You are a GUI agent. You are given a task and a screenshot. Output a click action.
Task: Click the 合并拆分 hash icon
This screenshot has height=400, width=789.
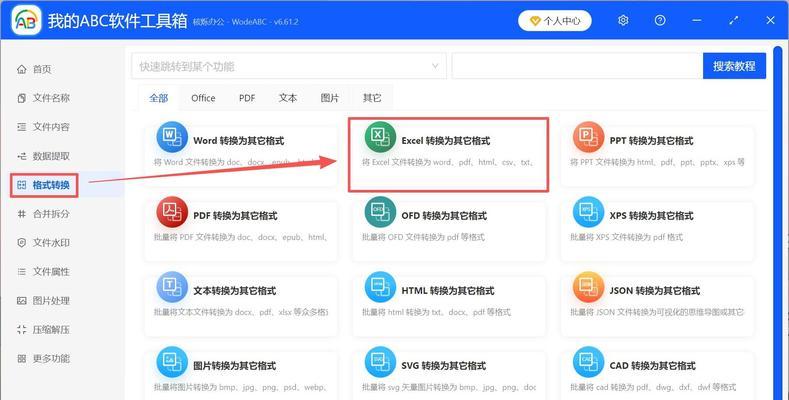coord(22,214)
